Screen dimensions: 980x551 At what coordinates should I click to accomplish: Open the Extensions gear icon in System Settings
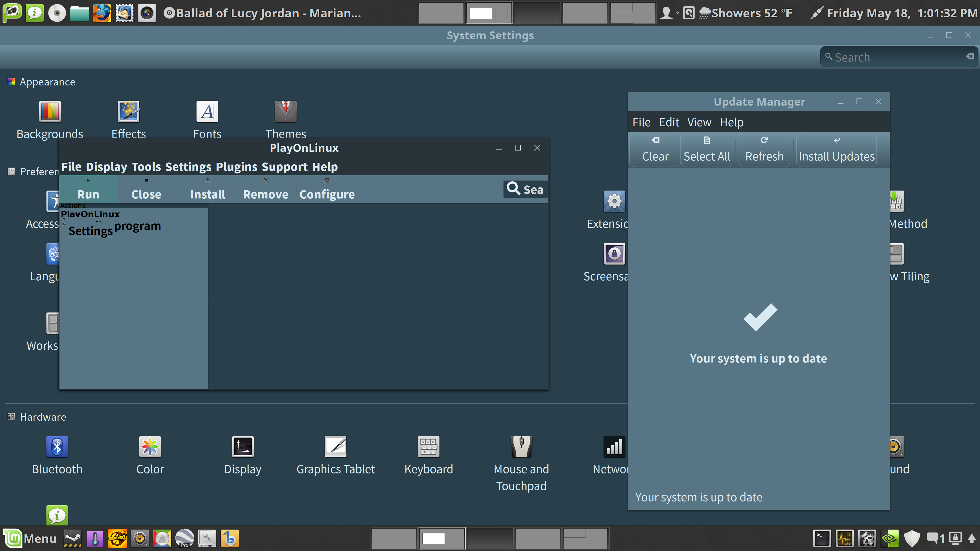pyautogui.click(x=614, y=201)
